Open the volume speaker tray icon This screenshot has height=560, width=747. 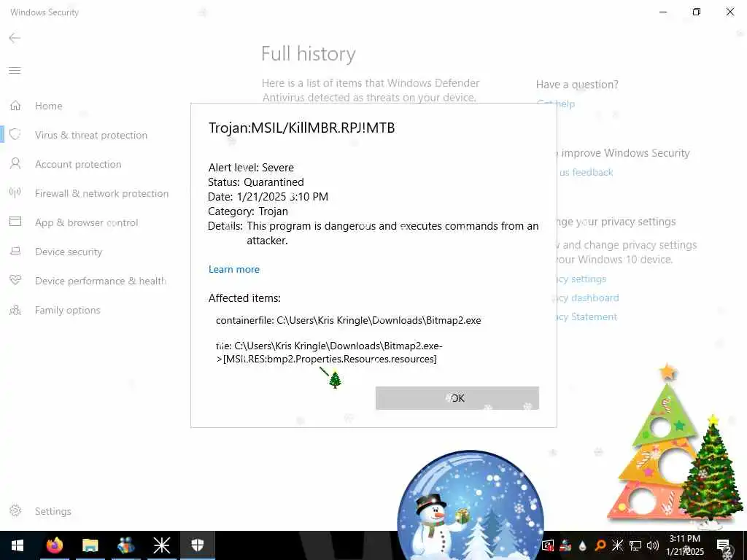click(653, 545)
